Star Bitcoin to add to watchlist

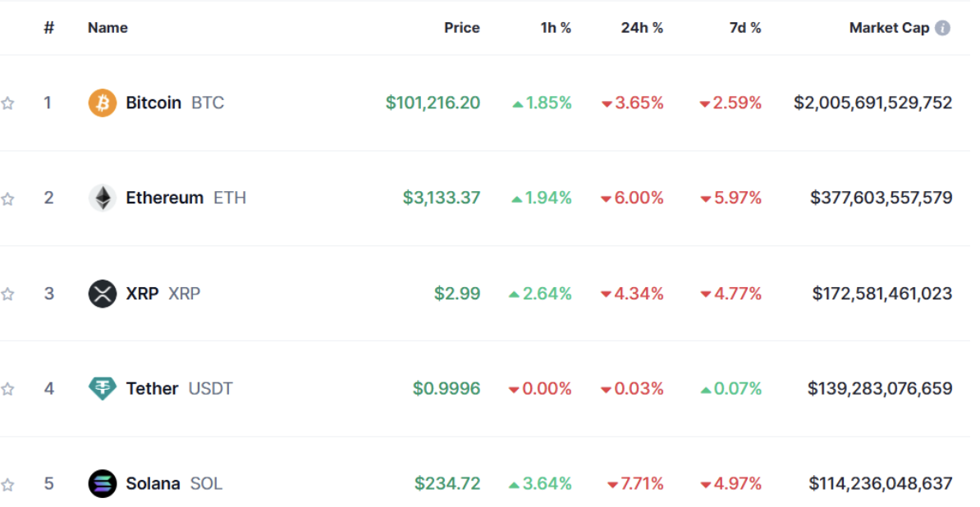pos(8,103)
